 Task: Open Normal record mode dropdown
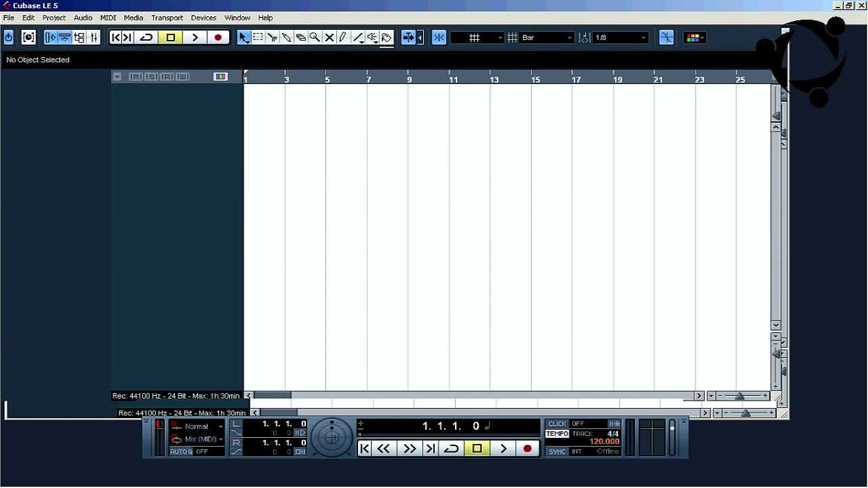[197, 426]
